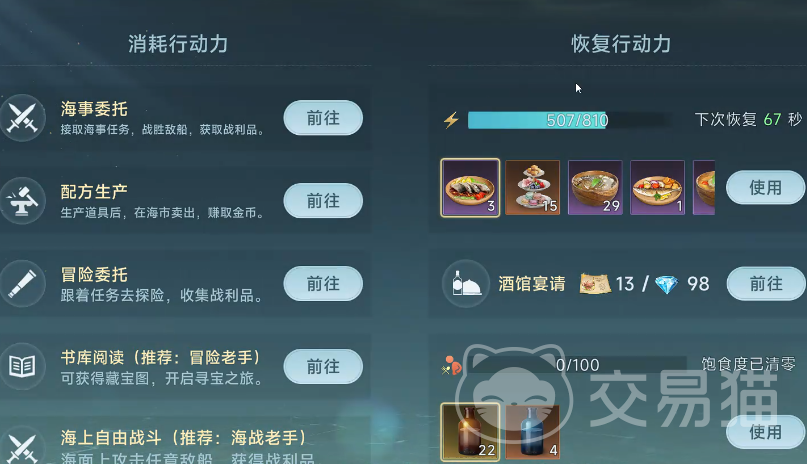Click 前往 next to 配方生产
This screenshot has height=464, width=807.
point(323,201)
